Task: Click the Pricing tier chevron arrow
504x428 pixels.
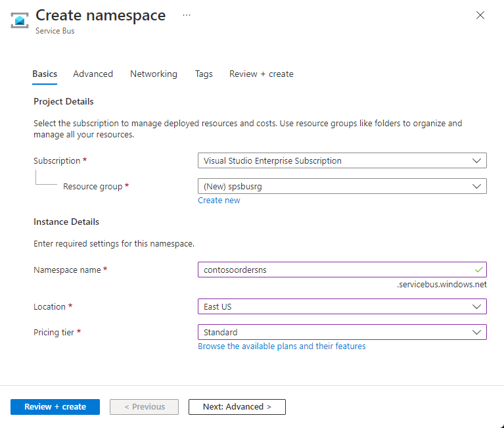Action: coord(477,332)
